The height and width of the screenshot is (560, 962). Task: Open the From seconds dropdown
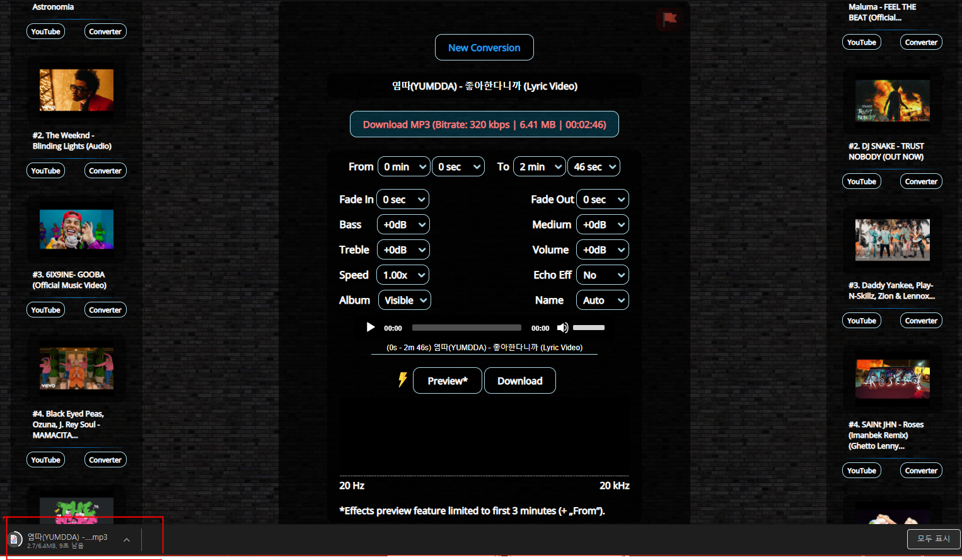pyautogui.click(x=458, y=166)
